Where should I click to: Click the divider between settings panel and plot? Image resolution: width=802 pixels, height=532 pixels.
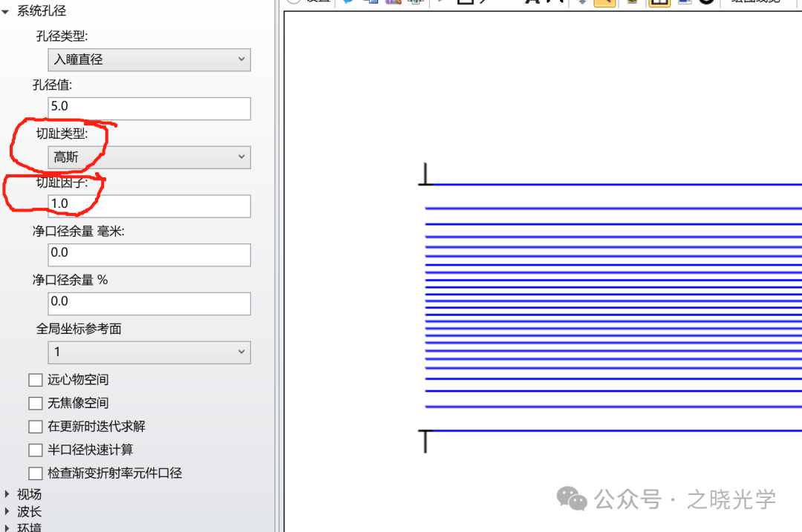[278, 267]
